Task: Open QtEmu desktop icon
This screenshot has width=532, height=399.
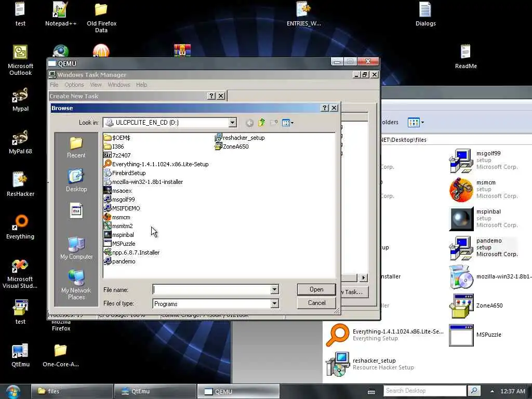Action: pos(20,355)
